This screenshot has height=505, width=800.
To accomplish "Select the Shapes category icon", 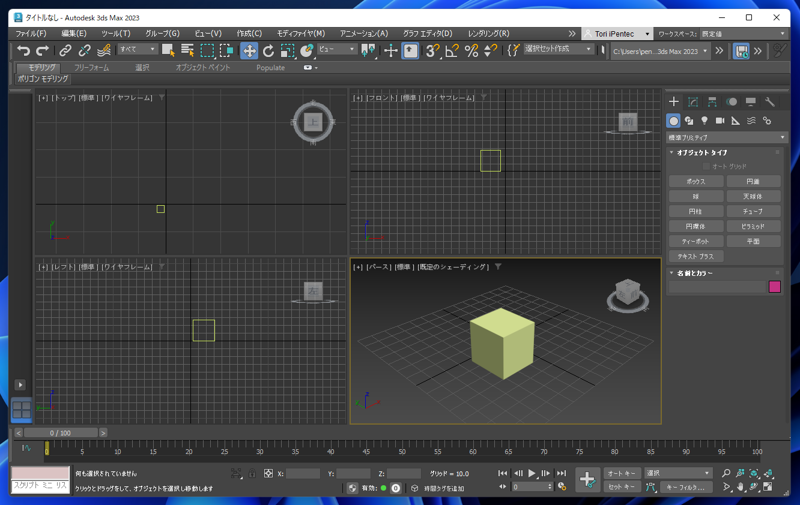I will click(689, 121).
